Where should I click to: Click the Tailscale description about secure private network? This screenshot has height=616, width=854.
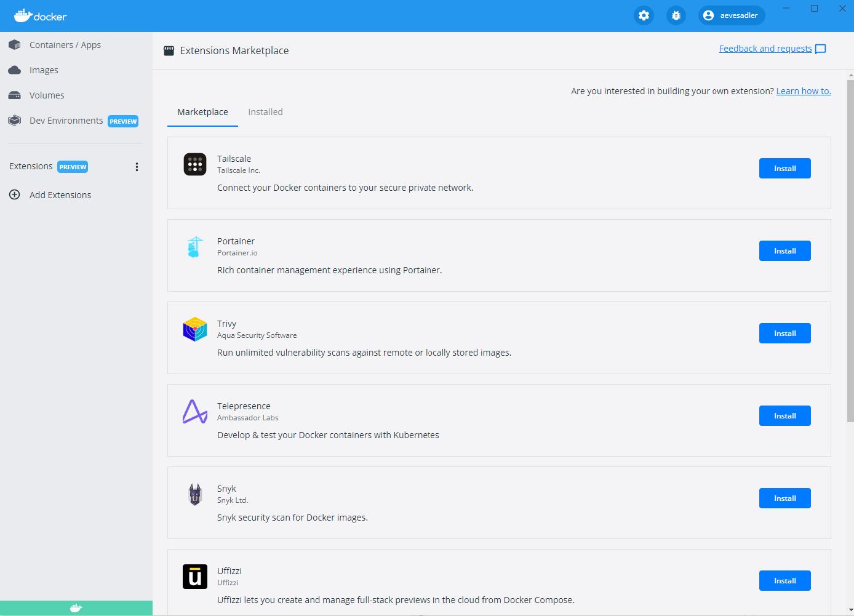345,188
